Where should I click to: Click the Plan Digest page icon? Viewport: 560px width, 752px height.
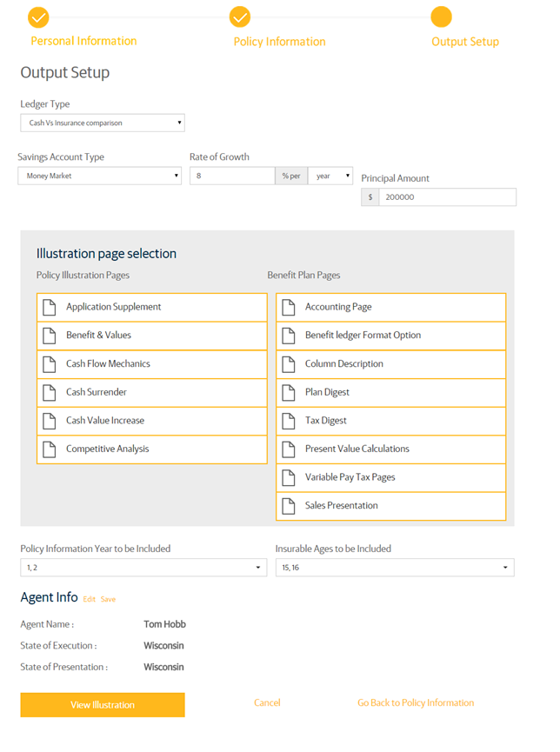[x=289, y=392]
